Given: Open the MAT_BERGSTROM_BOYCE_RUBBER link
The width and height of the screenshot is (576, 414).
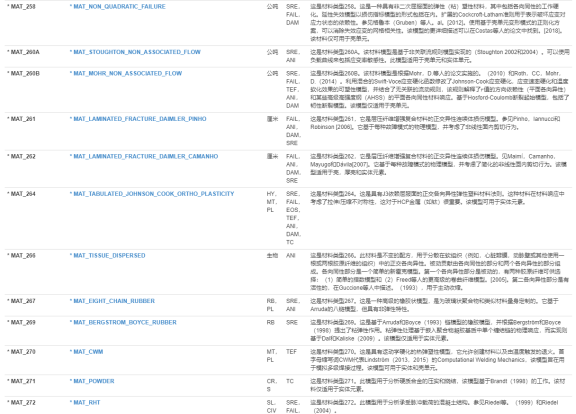Looking at the screenshot, I should pyautogui.click(x=123, y=323).
